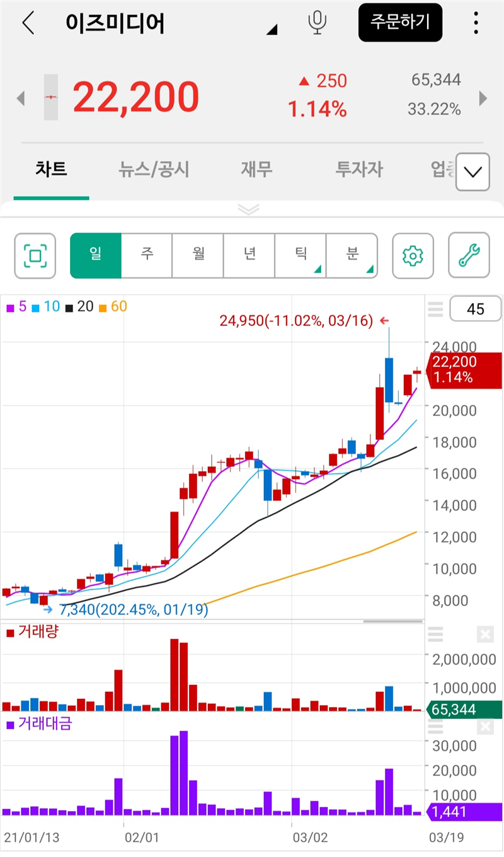Viewport: 504px width, 857px height.
Task: Tap the 거래대금 indicator label
Action: pyautogui.click(x=39, y=723)
